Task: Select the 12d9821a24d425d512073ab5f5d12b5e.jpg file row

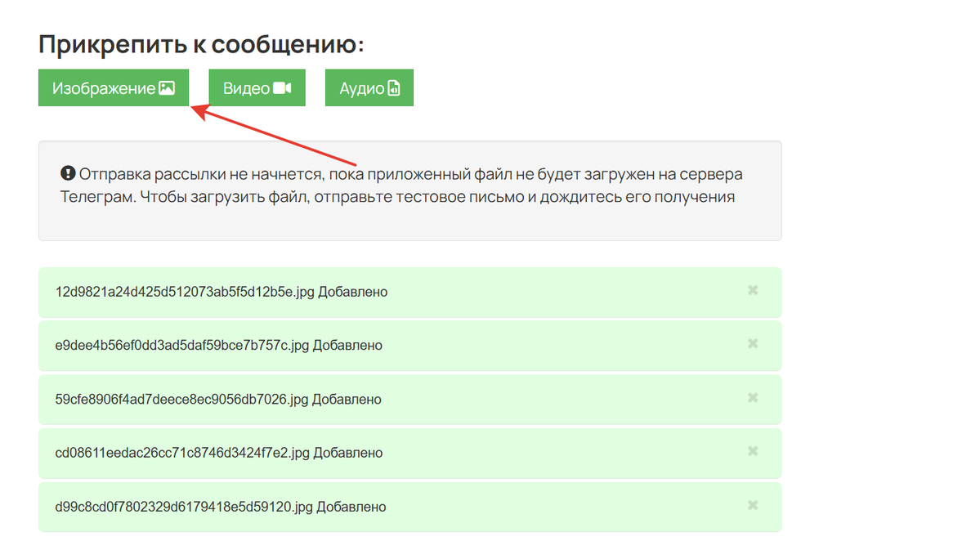Action: tap(410, 293)
